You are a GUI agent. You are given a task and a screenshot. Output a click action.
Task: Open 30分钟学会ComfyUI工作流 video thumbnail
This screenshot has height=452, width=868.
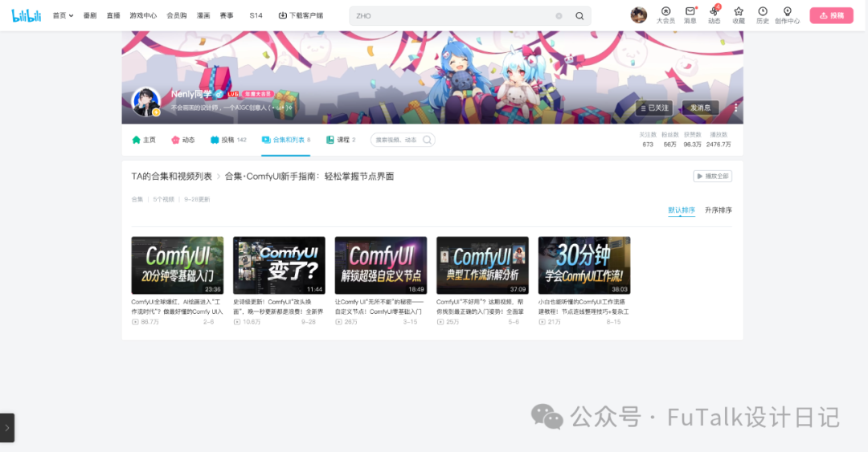point(584,266)
